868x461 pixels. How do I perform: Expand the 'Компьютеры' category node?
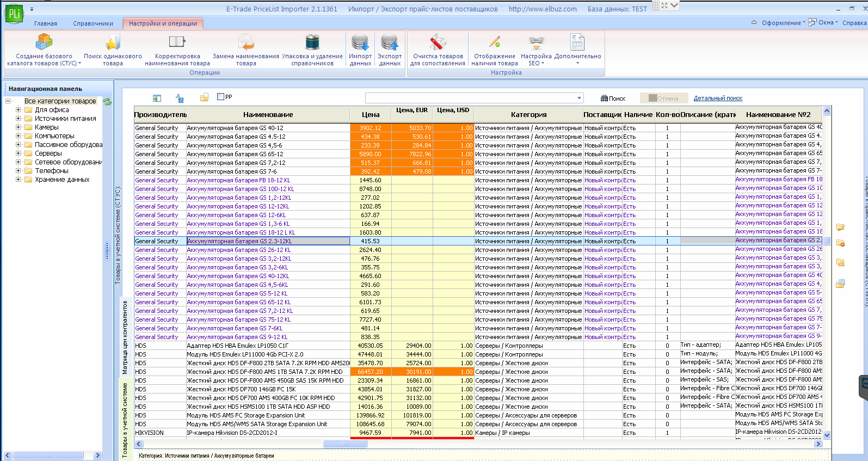point(18,136)
